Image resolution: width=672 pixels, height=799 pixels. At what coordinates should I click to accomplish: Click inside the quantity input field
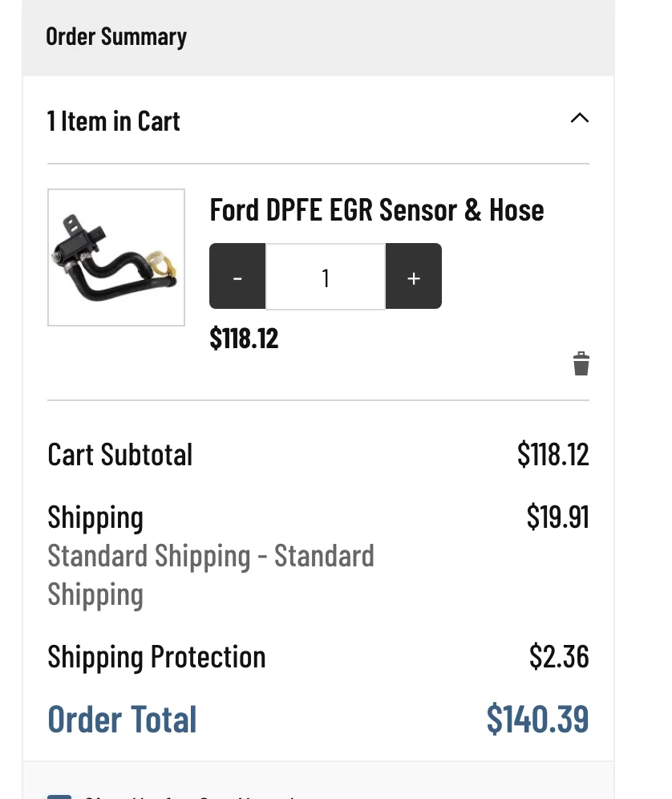325,277
